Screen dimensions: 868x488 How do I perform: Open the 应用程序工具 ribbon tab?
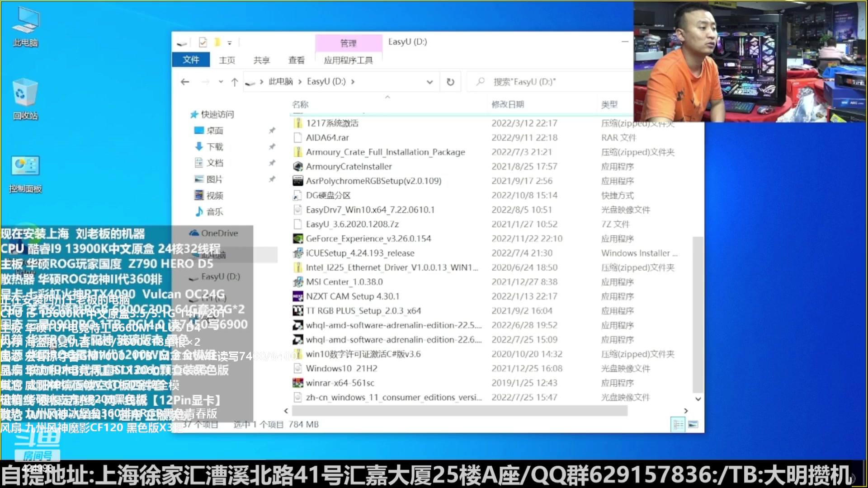pyautogui.click(x=349, y=60)
